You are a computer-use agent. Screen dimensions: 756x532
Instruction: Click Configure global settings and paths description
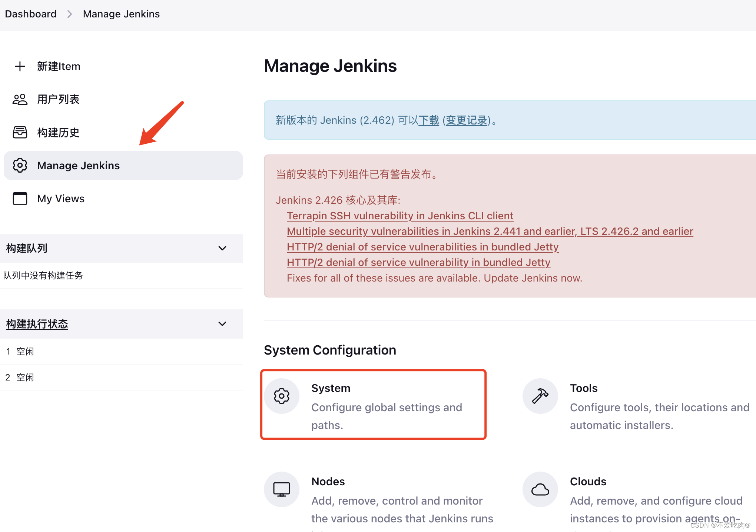(387, 416)
